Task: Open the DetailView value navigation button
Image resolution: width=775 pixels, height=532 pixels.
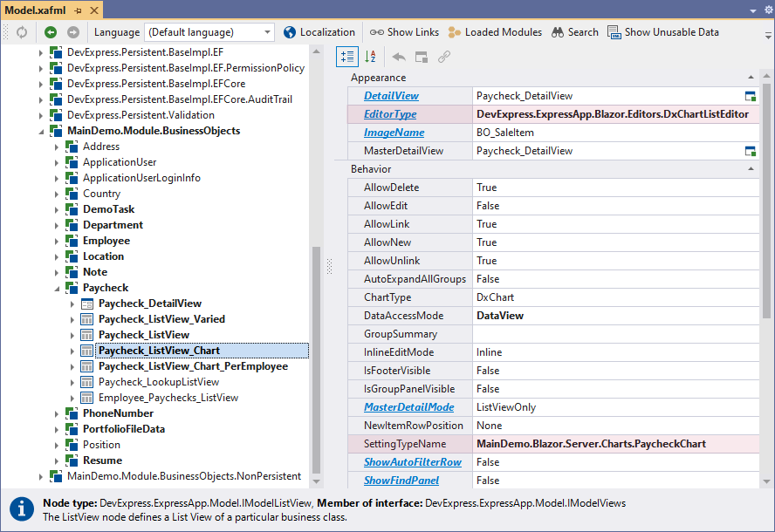Action: point(751,96)
